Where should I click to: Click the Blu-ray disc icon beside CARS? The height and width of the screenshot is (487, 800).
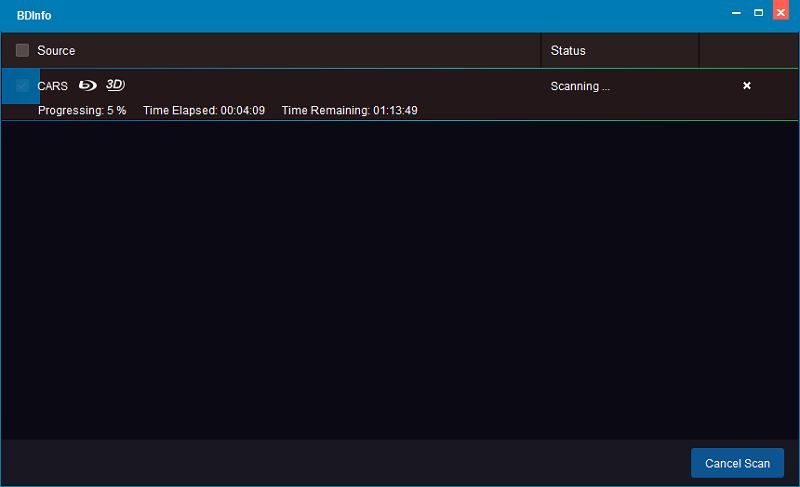pyautogui.click(x=87, y=85)
